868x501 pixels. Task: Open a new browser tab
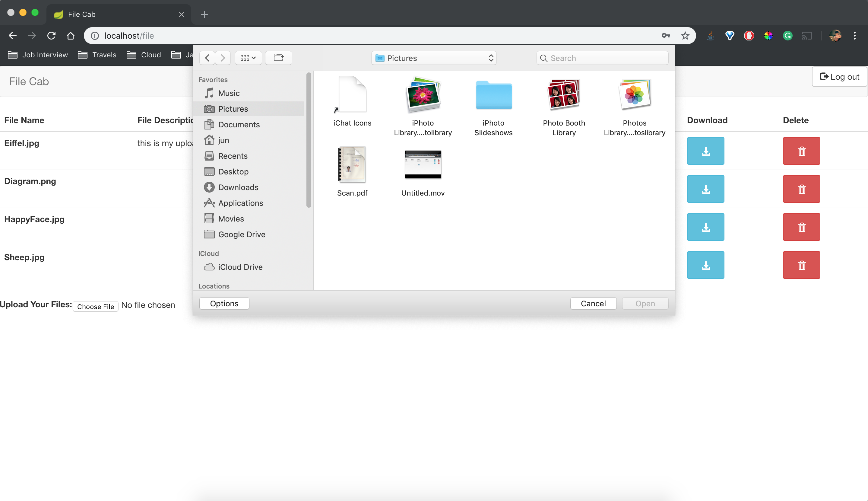click(x=204, y=14)
